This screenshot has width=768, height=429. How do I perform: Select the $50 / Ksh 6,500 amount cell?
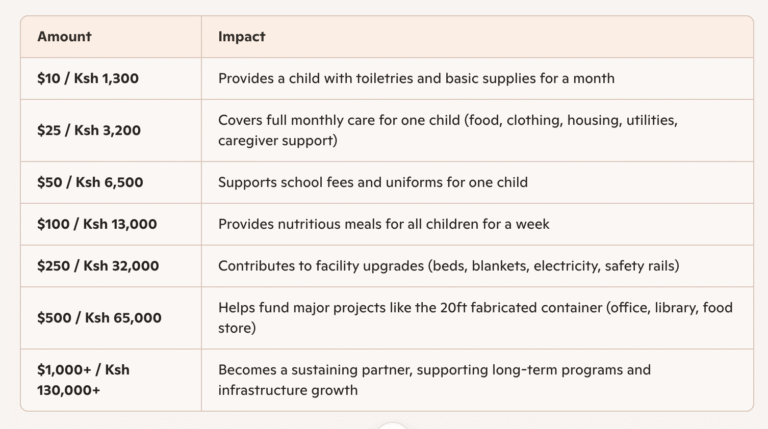click(89, 182)
